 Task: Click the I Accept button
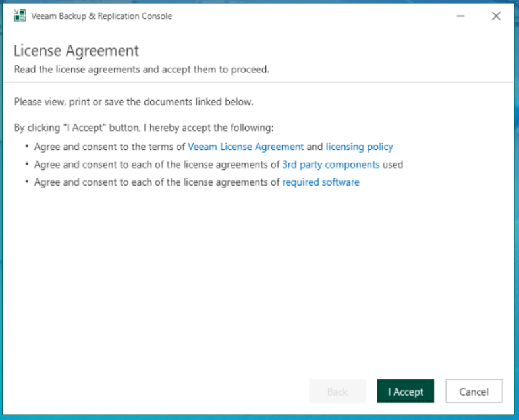coord(406,391)
